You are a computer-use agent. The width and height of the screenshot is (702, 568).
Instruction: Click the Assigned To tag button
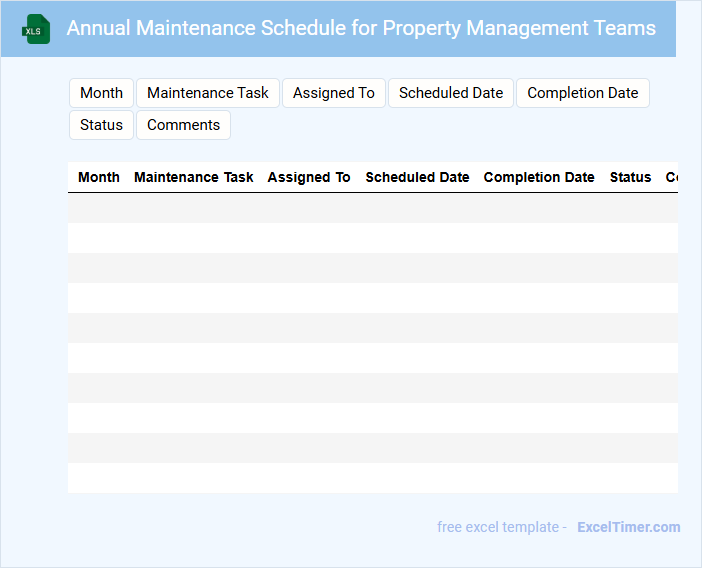(x=334, y=93)
